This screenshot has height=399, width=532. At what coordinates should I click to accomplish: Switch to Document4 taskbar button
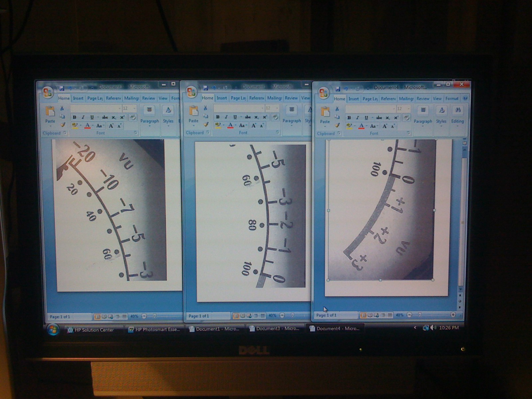pos(335,329)
